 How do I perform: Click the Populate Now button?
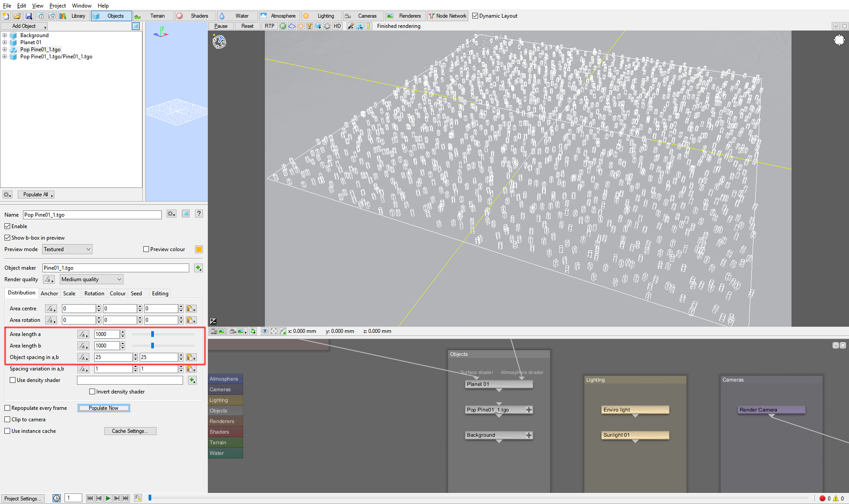[x=104, y=408]
